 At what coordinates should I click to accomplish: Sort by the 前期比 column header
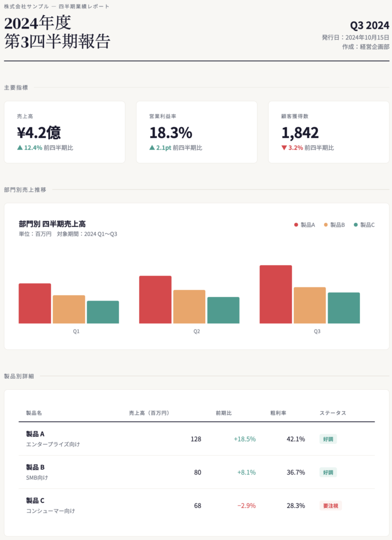click(224, 412)
